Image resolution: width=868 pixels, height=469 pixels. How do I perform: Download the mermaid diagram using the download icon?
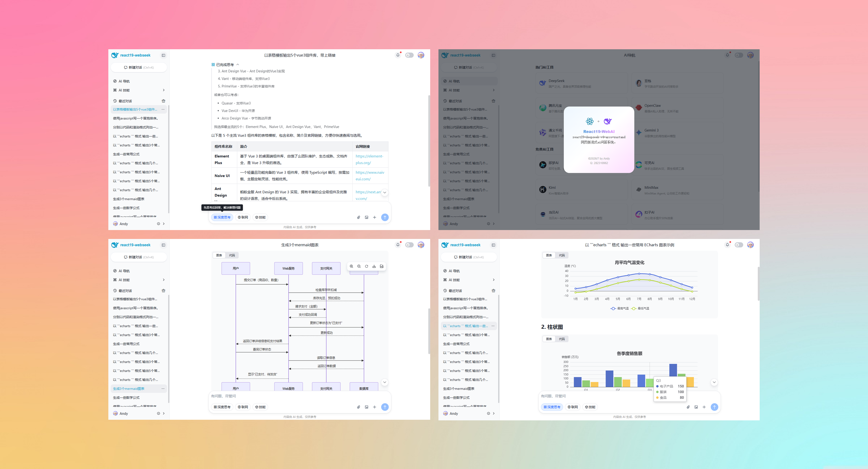click(374, 266)
